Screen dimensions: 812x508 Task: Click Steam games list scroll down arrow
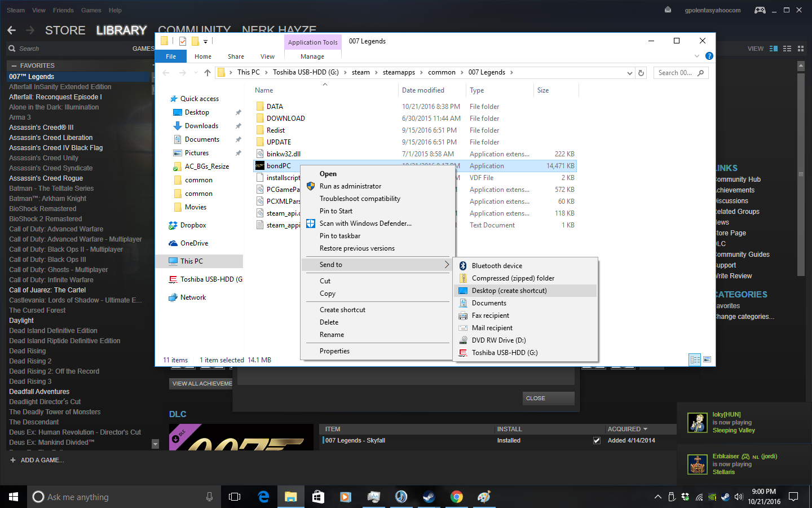(x=156, y=444)
